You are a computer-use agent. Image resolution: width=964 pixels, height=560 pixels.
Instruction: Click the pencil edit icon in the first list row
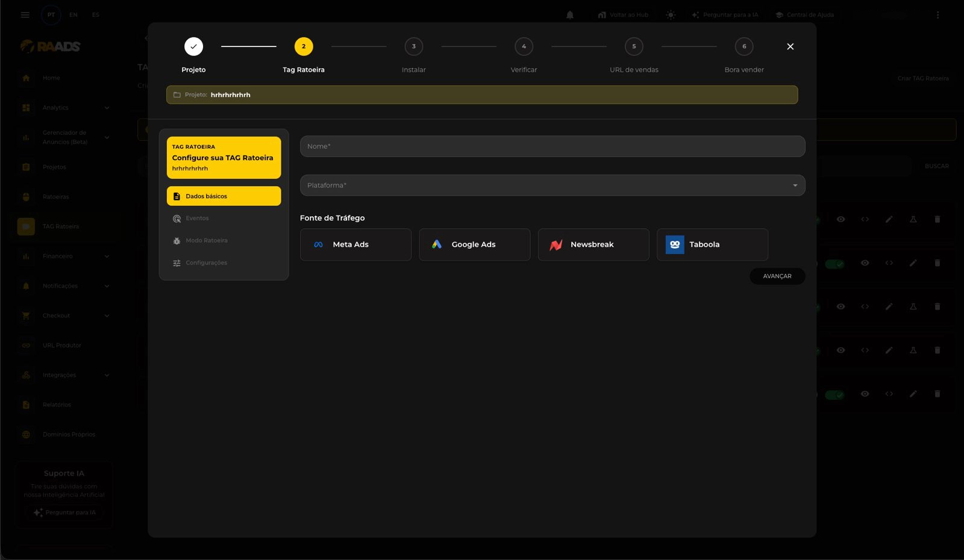889,219
